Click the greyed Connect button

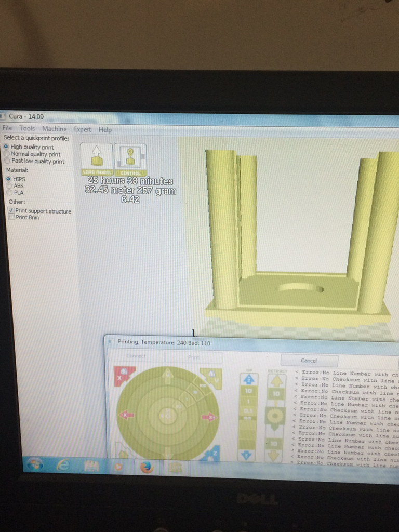pyautogui.click(x=136, y=356)
